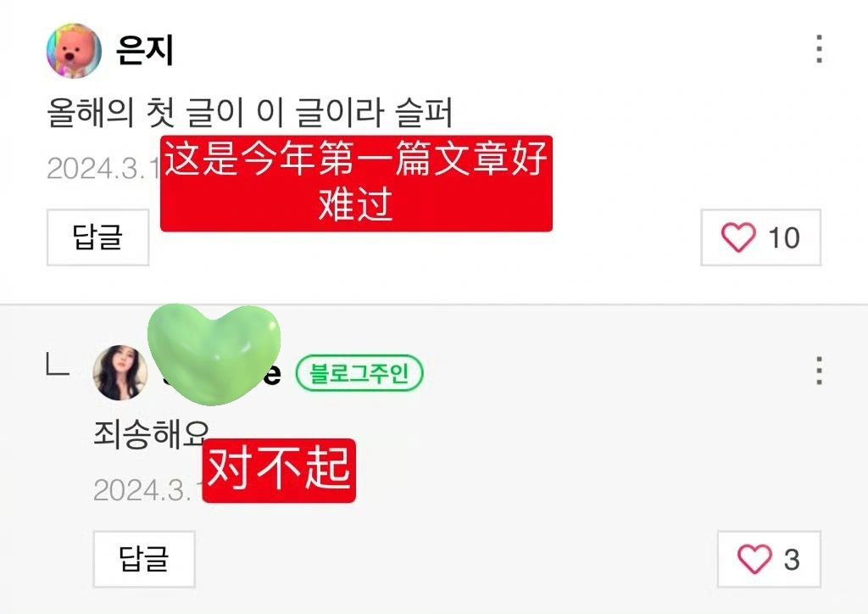Click the green 블로그주인 badge
The width and height of the screenshot is (868, 614).
(359, 373)
